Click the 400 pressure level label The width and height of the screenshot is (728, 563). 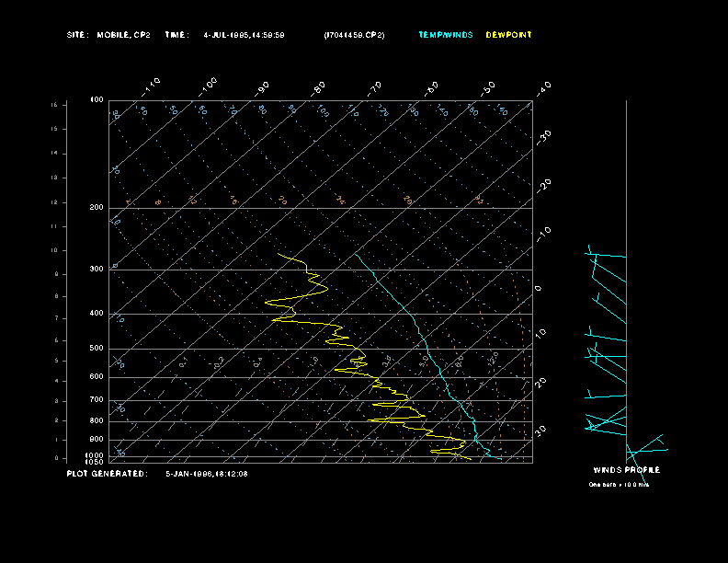click(x=97, y=313)
